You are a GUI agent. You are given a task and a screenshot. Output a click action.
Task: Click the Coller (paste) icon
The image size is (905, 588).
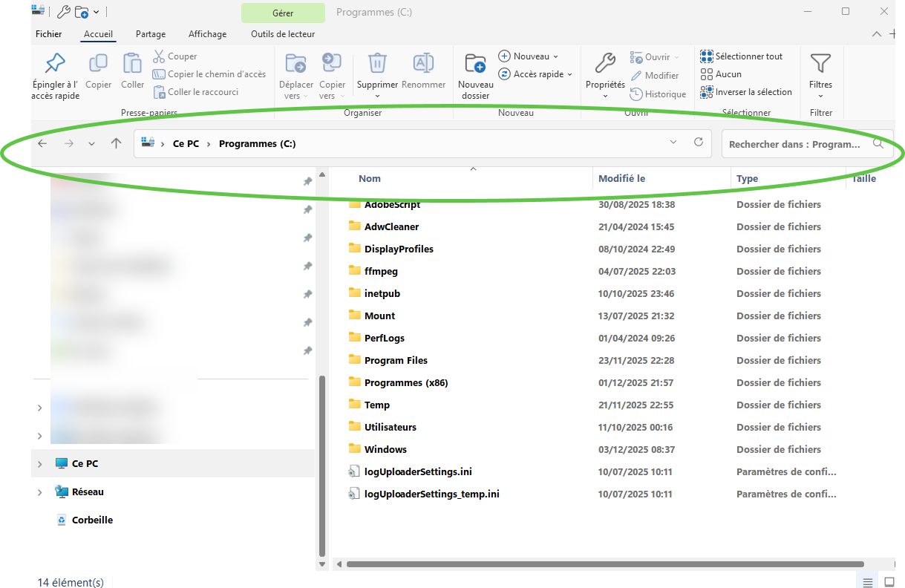pos(132,63)
